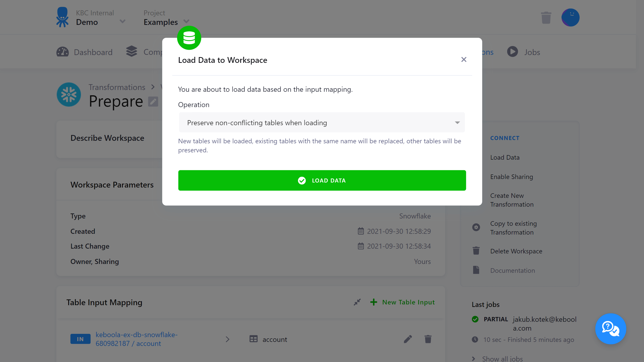The image size is (644, 362).
Task: Click the keboola-ex-db-snowflake account IN badge
Action: pyautogui.click(x=80, y=339)
